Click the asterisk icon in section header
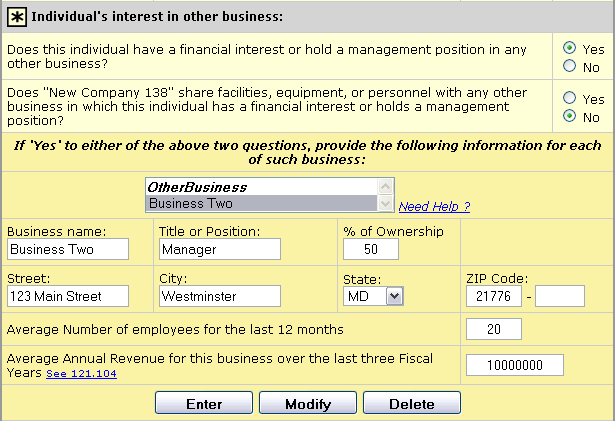The width and height of the screenshot is (615, 421). point(17,17)
